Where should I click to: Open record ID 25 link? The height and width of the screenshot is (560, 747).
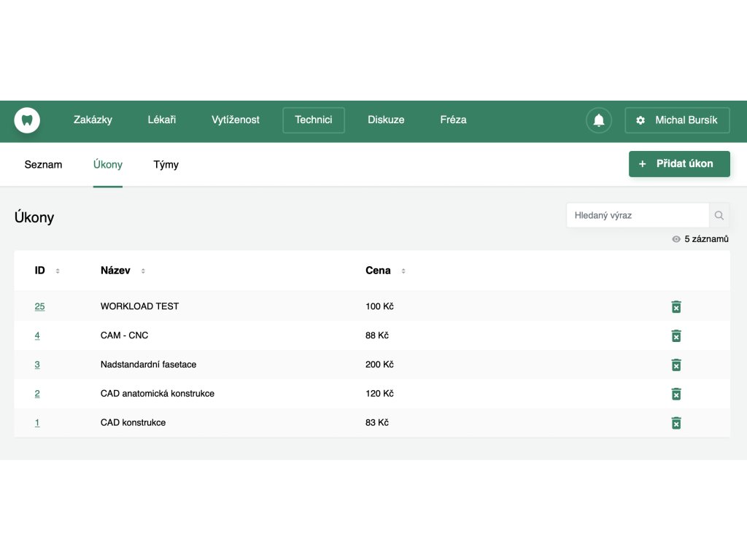[x=39, y=307]
